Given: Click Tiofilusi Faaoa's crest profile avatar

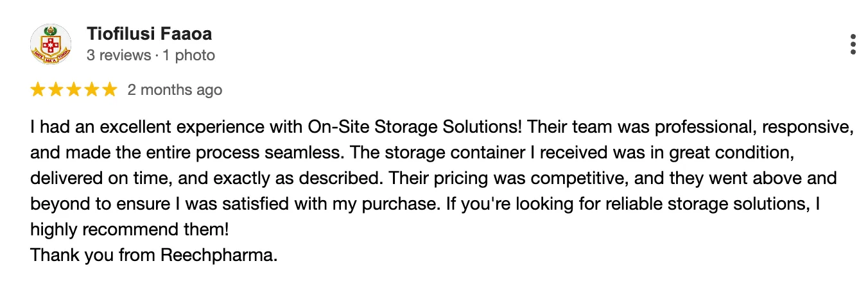Looking at the screenshot, I should click(50, 44).
